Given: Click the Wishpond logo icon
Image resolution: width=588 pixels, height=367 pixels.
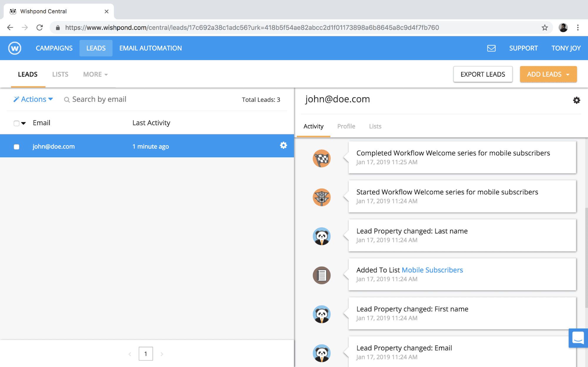Looking at the screenshot, I should [x=15, y=48].
